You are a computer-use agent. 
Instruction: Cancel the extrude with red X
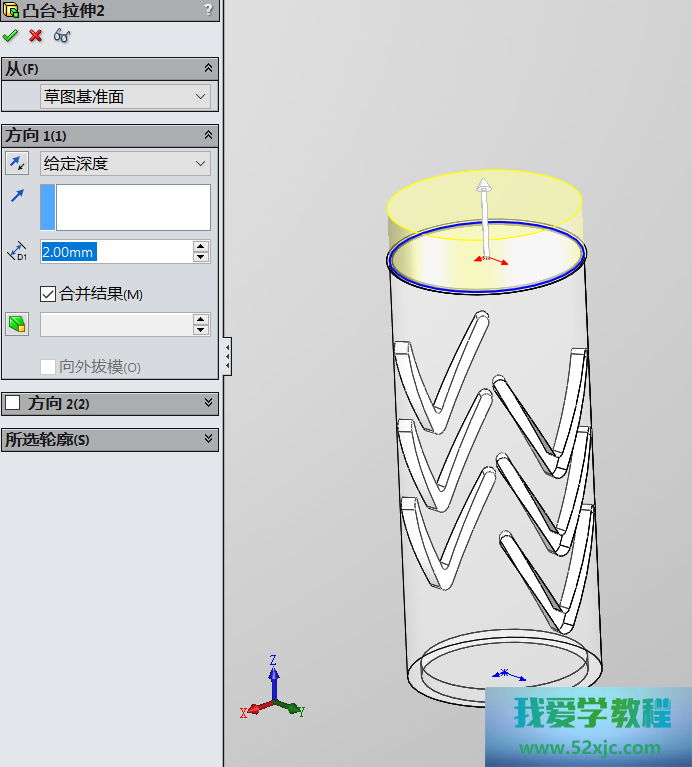click(36, 36)
